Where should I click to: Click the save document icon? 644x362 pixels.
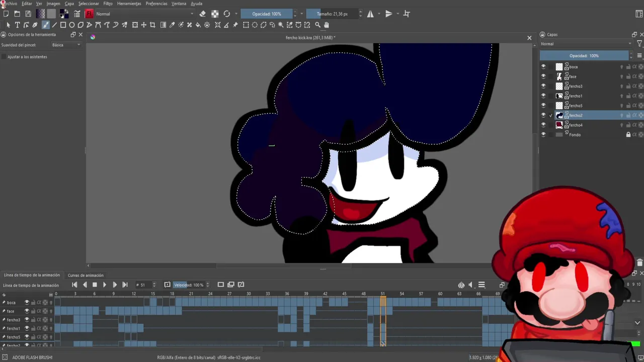pyautogui.click(x=28, y=14)
